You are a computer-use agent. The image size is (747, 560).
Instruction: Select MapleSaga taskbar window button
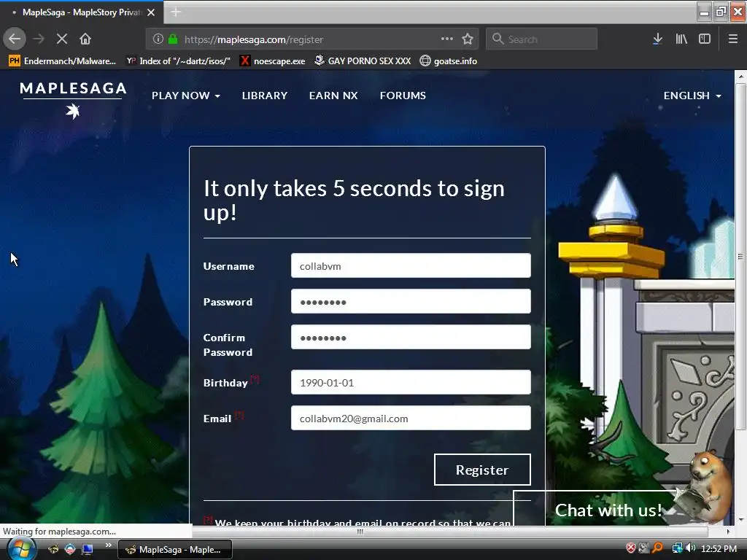coord(175,550)
